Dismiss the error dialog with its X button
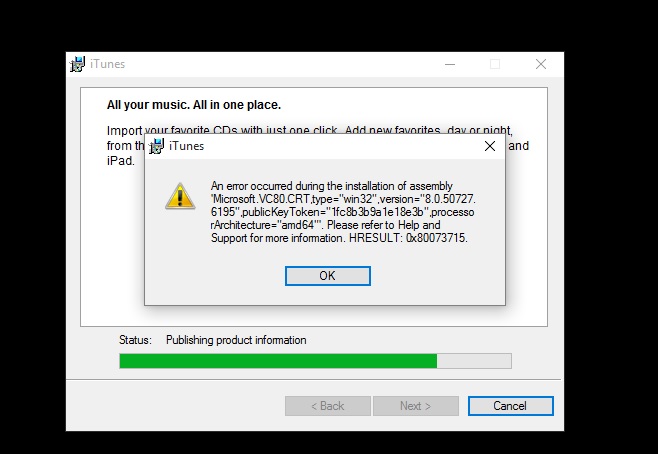Screen dimensions: 658x454 click(x=490, y=146)
